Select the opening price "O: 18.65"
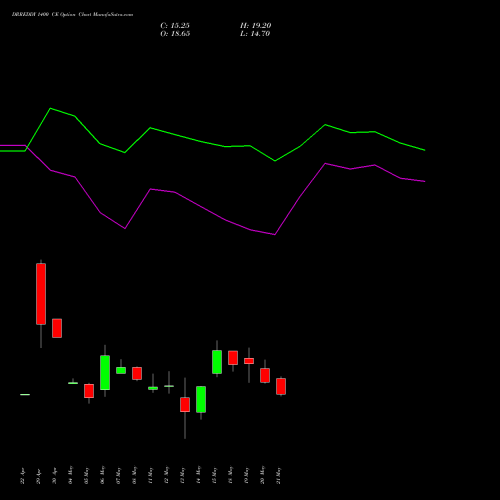The width and height of the screenshot is (500, 500). click(x=175, y=34)
